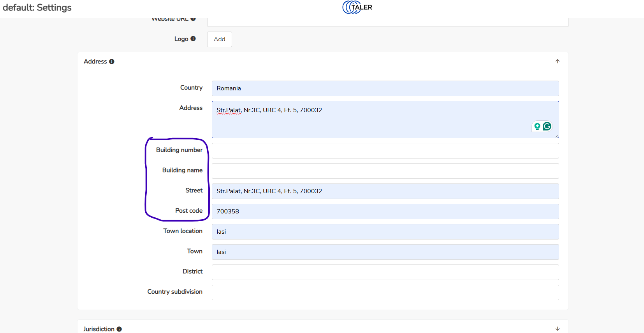644x333 pixels.
Task: Click the Country subdivision input field
Action: tap(385, 292)
